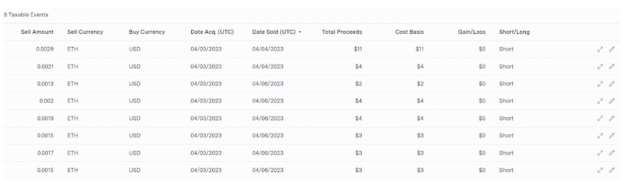Edit the 0.0017 ETH transaction
The width and height of the screenshot is (644, 194).
pyautogui.click(x=612, y=153)
